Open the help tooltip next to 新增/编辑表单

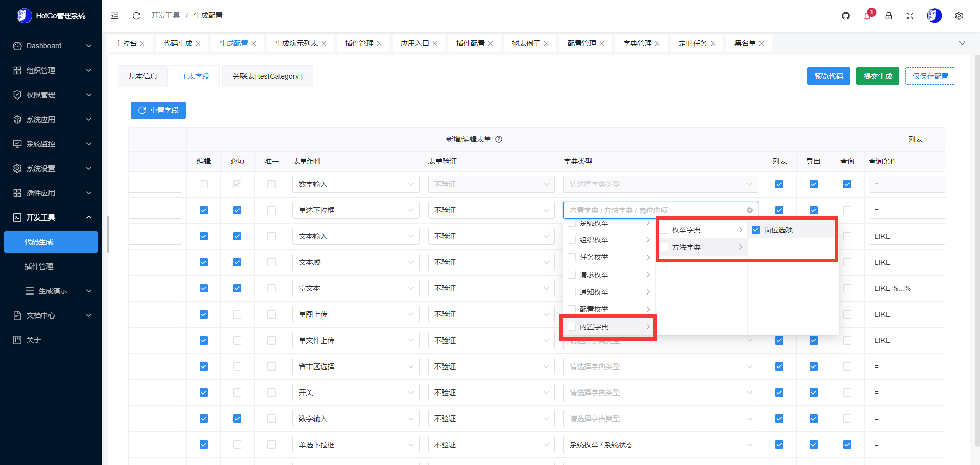coord(499,139)
